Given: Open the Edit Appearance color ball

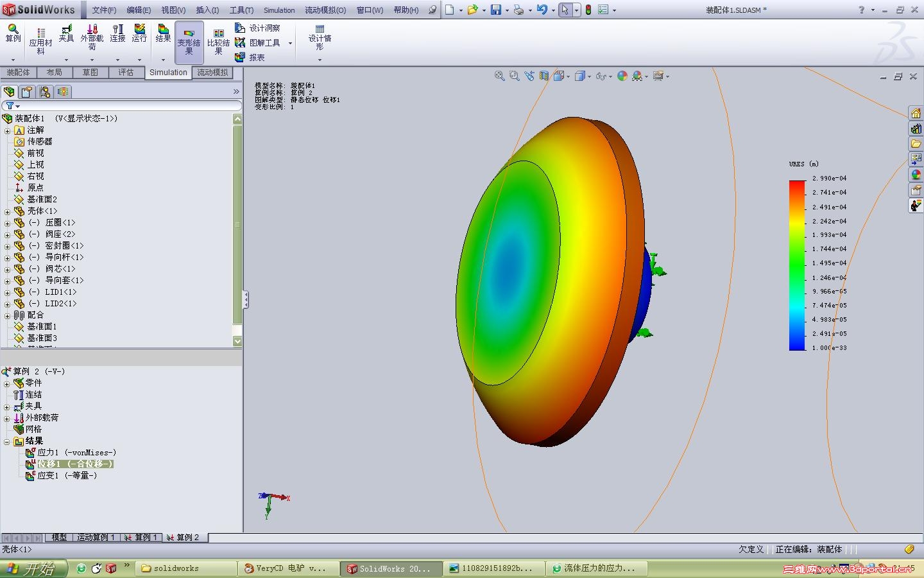Looking at the screenshot, I should [x=622, y=76].
